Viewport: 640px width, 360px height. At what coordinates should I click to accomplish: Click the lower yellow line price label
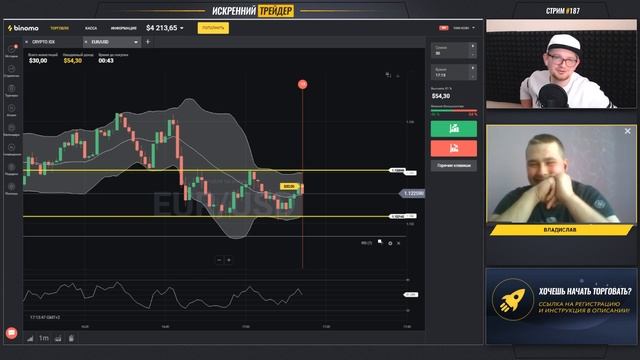pos(398,217)
